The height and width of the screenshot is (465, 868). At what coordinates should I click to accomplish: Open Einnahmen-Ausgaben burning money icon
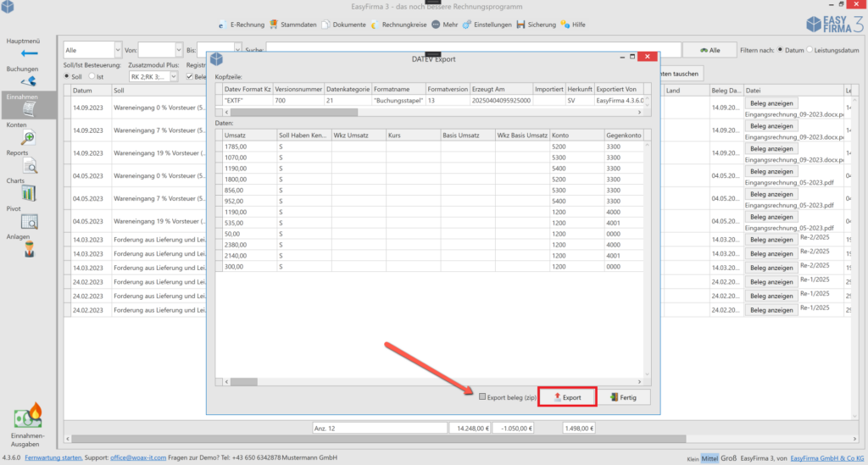28,416
